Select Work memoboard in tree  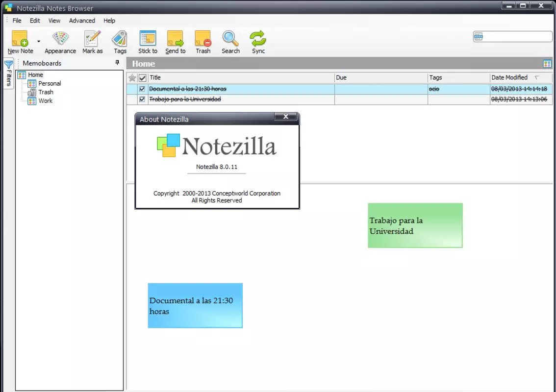click(x=46, y=100)
